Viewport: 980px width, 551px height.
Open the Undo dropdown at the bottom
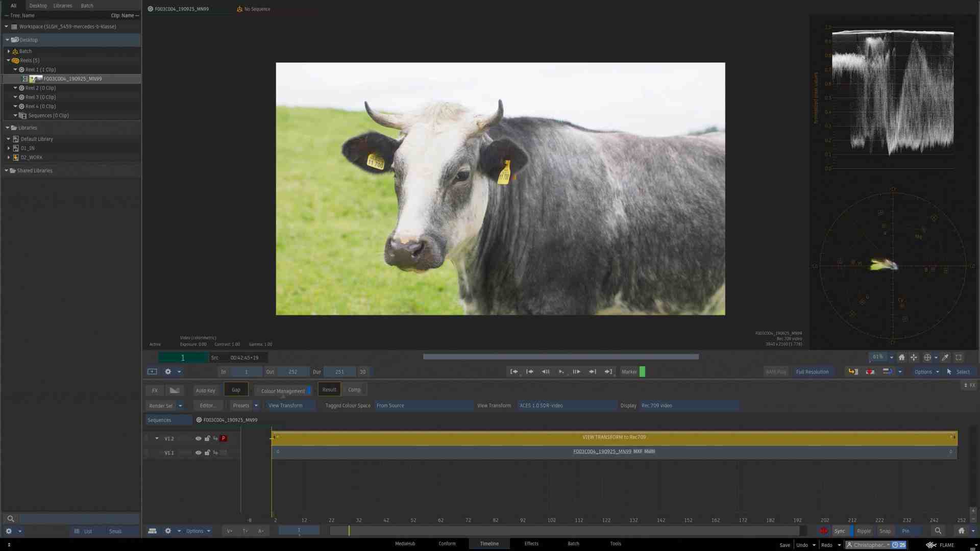pos(814,544)
